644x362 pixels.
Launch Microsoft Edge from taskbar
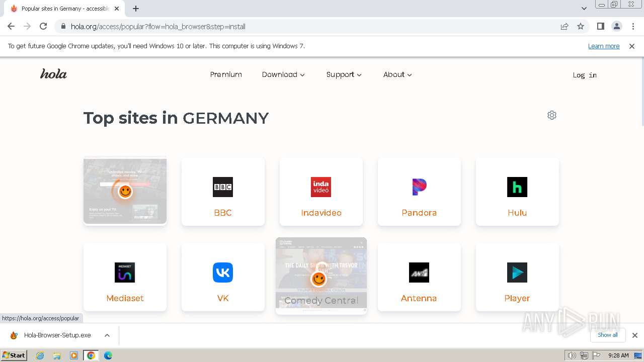point(108,355)
